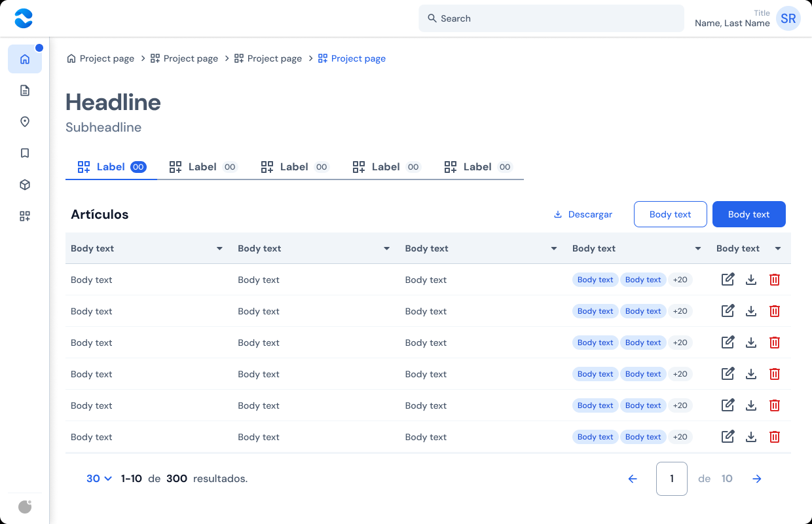Click the red trash icon in the second row

point(775,311)
